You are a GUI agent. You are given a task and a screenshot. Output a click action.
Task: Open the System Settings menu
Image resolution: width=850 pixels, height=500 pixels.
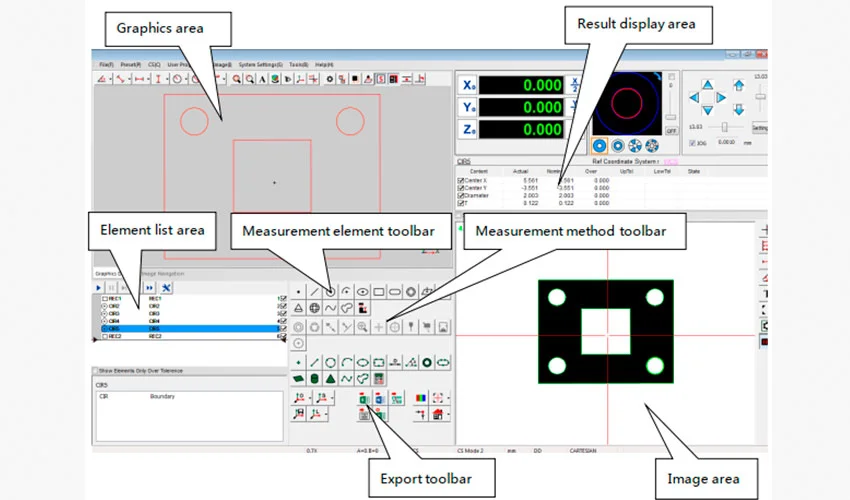click(260, 64)
